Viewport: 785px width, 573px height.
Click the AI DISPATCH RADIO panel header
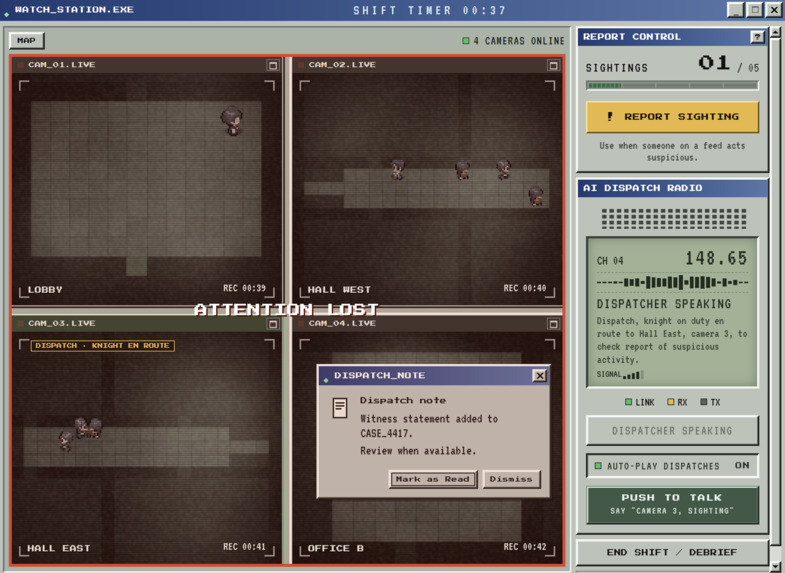click(672, 188)
